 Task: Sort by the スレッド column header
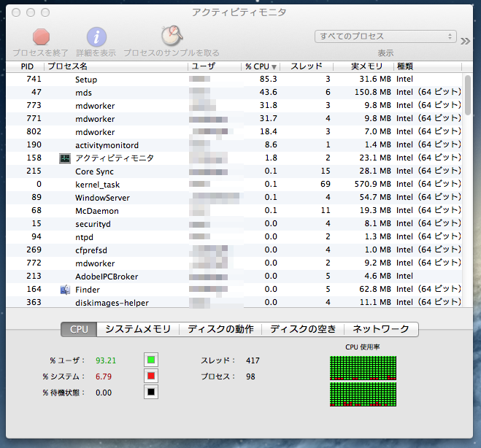pyautogui.click(x=307, y=66)
